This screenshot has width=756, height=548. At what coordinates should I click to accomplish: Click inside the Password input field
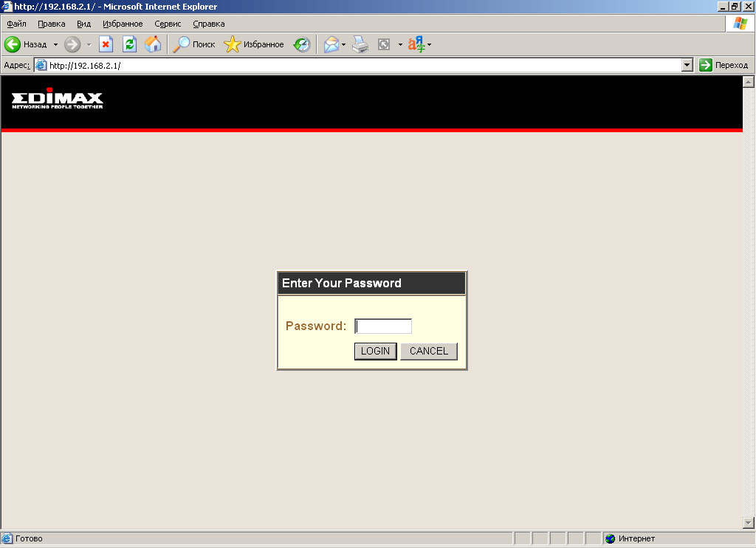click(x=383, y=326)
